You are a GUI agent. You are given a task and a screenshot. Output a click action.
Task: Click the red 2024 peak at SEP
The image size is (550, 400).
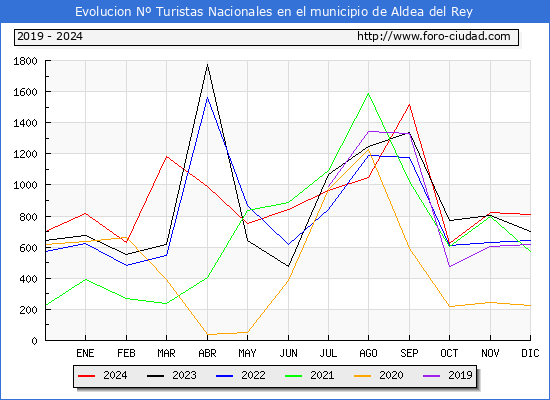point(409,104)
